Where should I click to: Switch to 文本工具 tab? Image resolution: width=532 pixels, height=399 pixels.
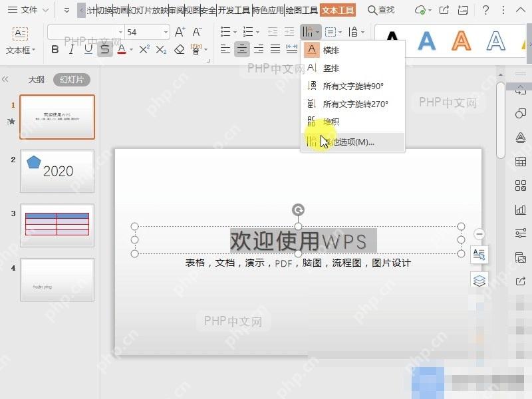tap(338, 10)
